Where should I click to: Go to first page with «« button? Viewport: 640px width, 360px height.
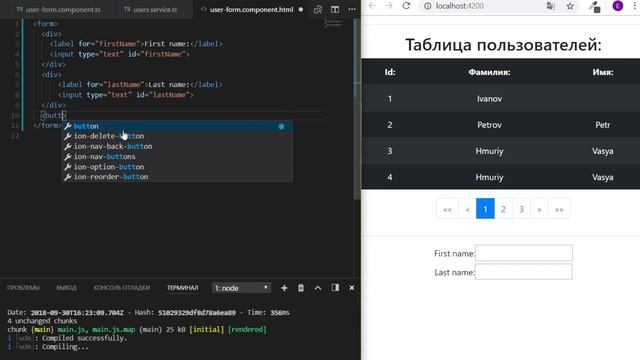click(447, 209)
